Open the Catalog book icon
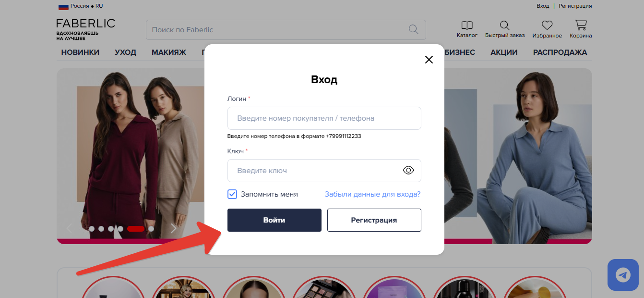The height and width of the screenshot is (298, 644). (x=466, y=25)
